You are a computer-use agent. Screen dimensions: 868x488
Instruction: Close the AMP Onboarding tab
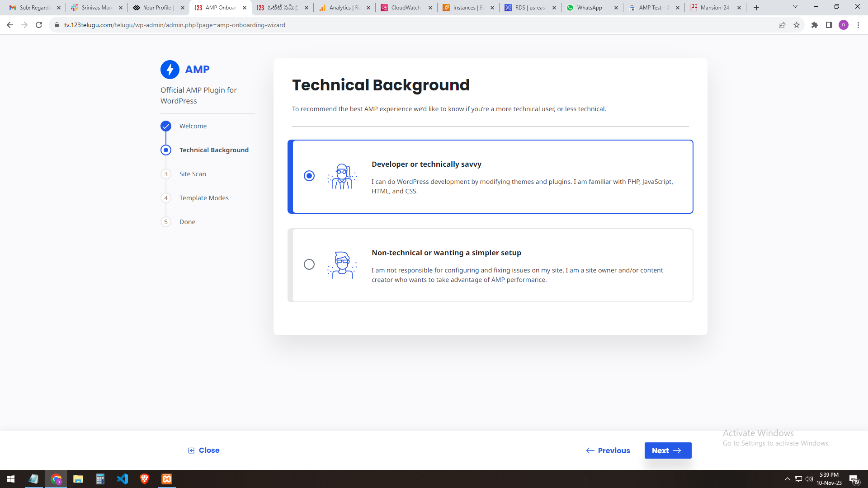point(245,8)
